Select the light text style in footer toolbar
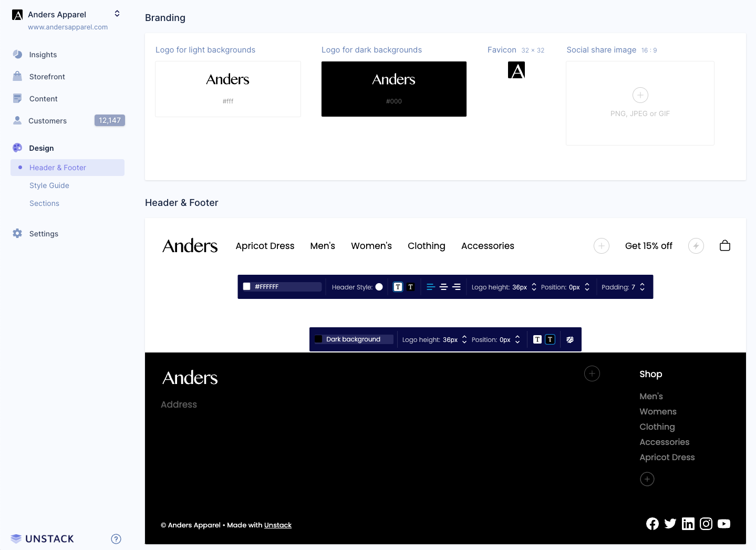The height and width of the screenshot is (550, 756). pos(537,339)
